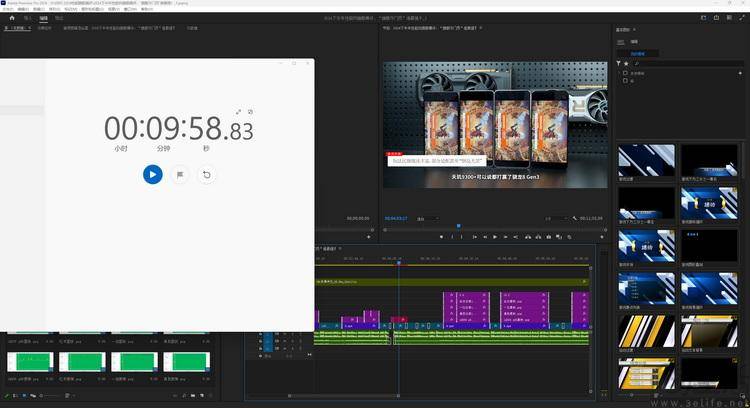
Task: Switch to Essential Graphics Edit tab
Action: coord(634,42)
